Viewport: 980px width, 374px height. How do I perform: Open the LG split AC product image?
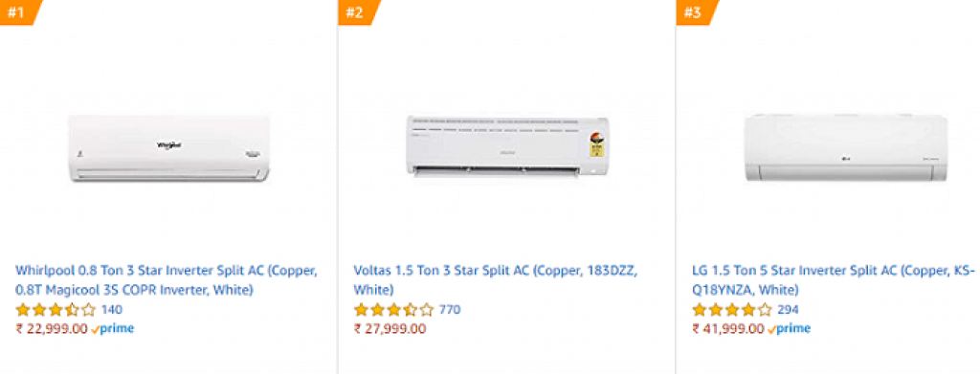click(x=846, y=147)
